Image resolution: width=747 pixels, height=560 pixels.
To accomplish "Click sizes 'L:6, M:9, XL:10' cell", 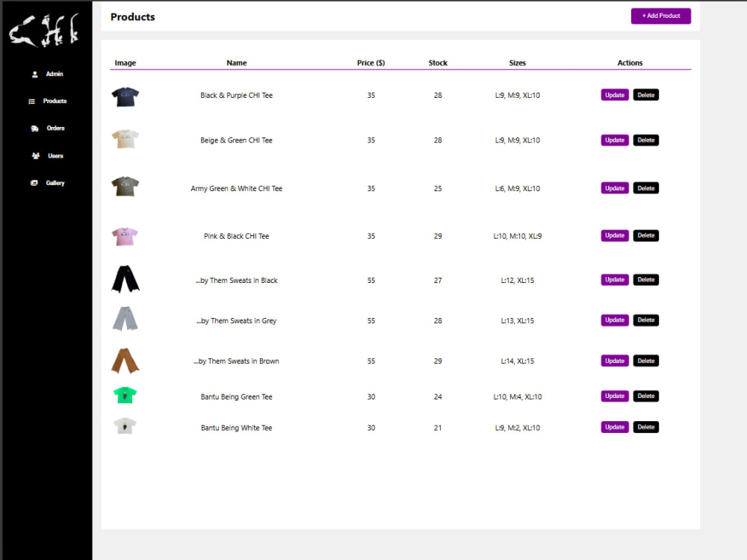I will click(518, 189).
